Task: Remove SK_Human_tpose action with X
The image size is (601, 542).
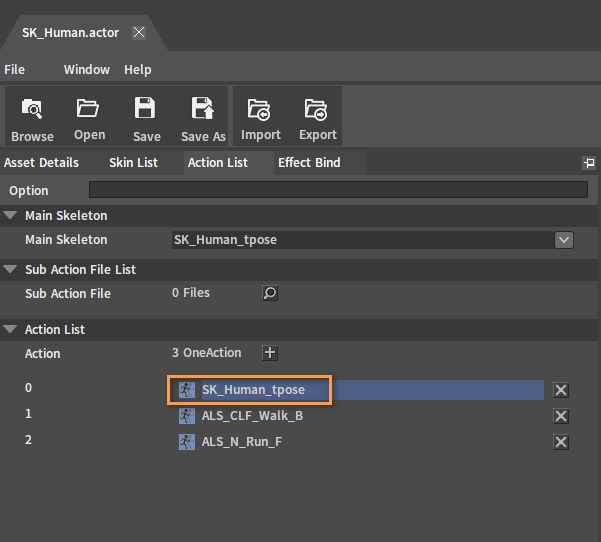Action: click(x=561, y=390)
